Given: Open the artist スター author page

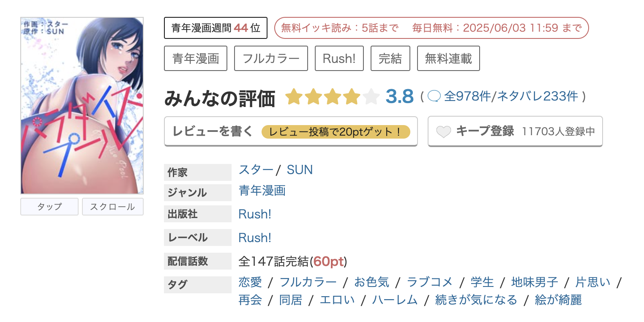Looking at the screenshot, I should point(256,169).
